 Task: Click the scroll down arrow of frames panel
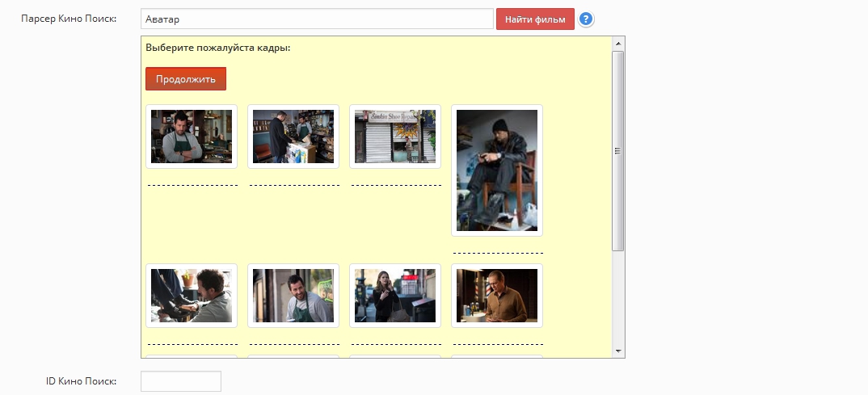[x=618, y=351]
